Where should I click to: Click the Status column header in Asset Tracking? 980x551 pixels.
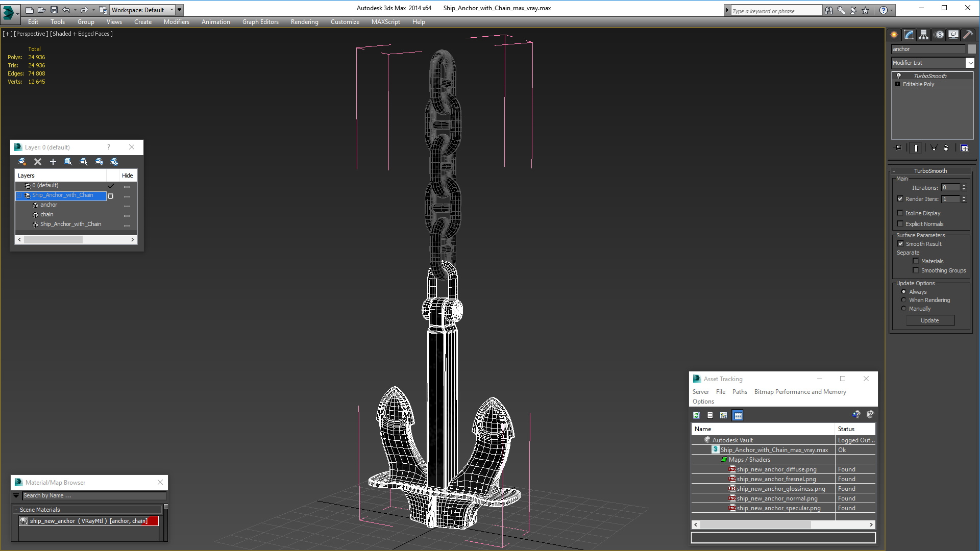coord(855,429)
